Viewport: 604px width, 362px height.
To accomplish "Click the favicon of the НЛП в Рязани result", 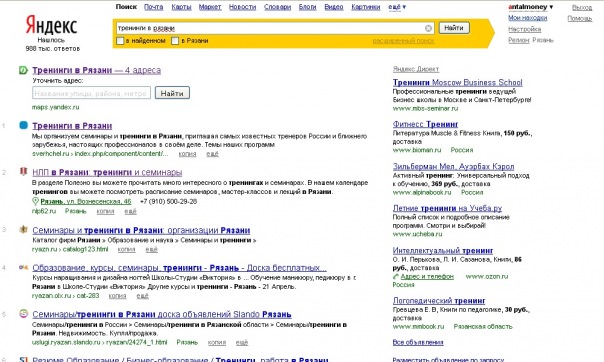I will pos(23,172).
